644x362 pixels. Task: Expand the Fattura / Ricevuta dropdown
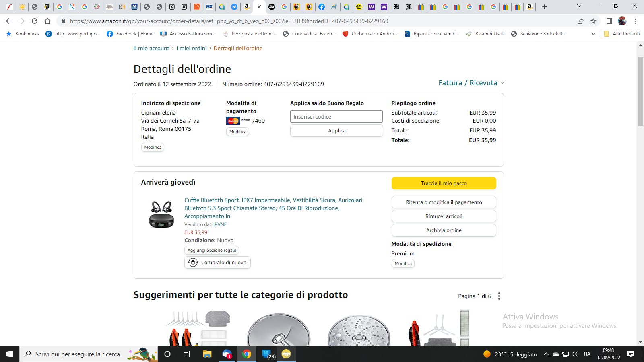click(471, 83)
